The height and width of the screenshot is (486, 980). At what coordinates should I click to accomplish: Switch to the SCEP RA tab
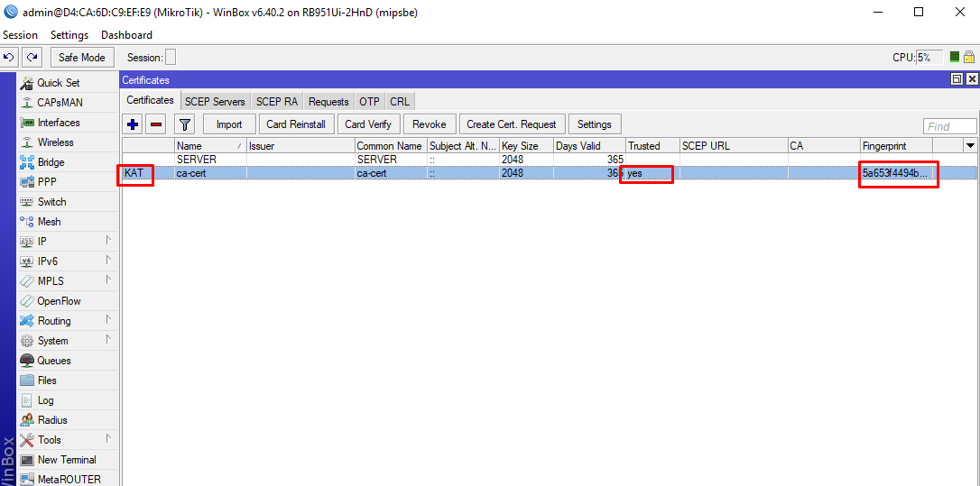coord(277,102)
